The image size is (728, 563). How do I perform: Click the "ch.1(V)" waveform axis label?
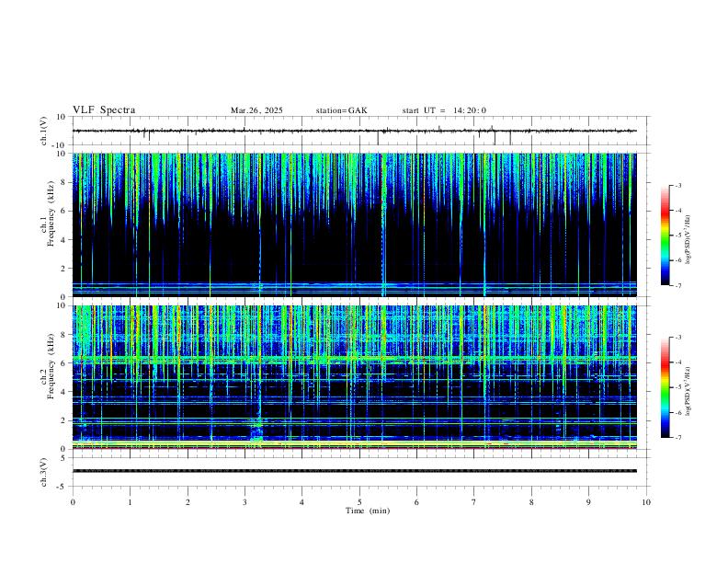[44, 131]
